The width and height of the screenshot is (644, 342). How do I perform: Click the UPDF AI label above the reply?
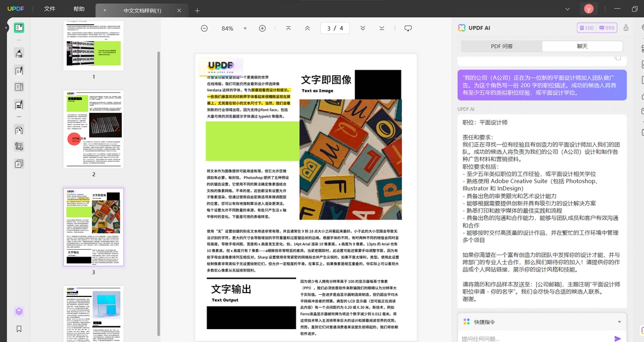(x=466, y=108)
